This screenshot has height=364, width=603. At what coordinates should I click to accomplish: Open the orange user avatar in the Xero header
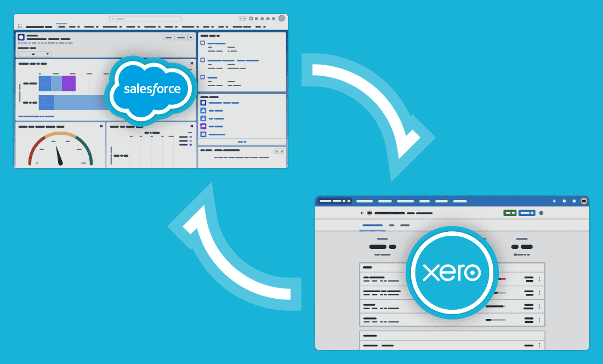point(584,201)
